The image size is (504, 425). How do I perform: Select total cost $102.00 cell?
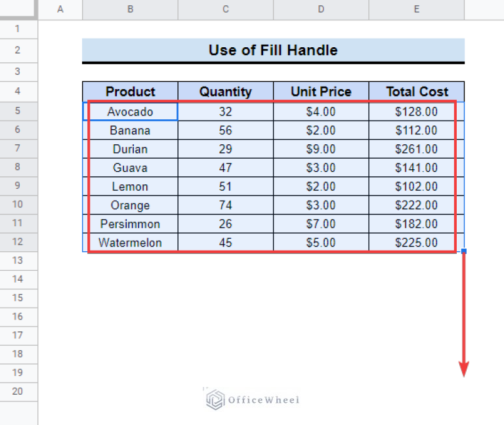[x=417, y=186]
